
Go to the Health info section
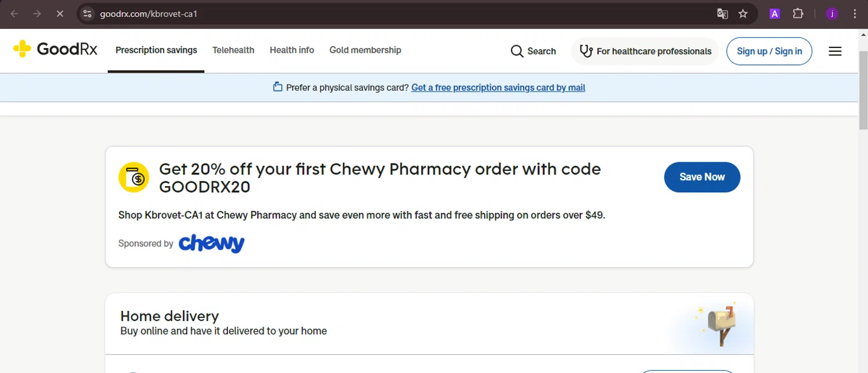[292, 50]
